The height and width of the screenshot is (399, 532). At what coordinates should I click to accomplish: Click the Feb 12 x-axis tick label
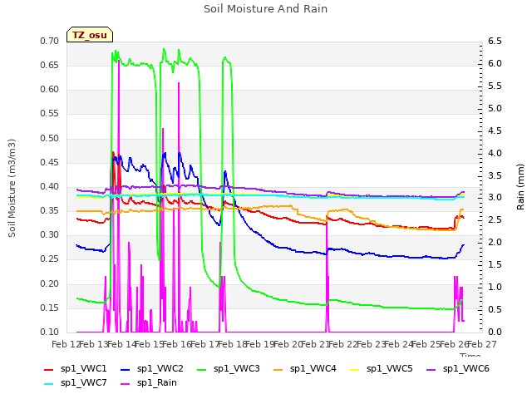point(66,345)
